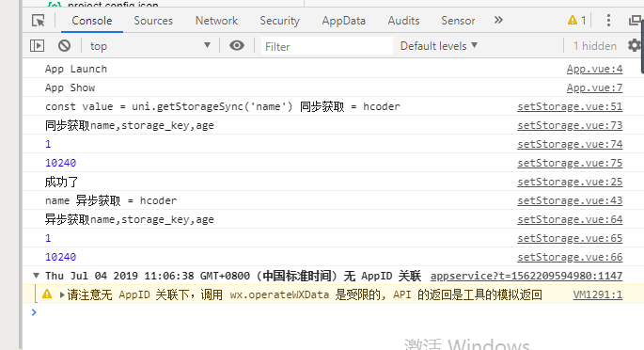Open the setStorage.vue:65 source link

pos(570,238)
